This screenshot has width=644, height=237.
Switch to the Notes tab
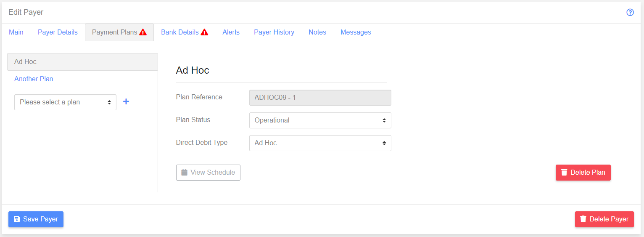tap(317, 32)
